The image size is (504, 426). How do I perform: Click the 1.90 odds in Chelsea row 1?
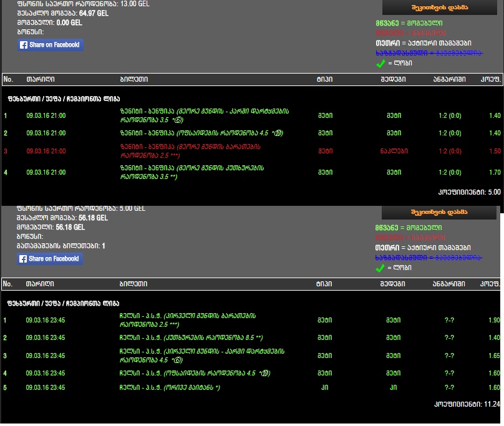pyautogui.click(x=495, y=320)
